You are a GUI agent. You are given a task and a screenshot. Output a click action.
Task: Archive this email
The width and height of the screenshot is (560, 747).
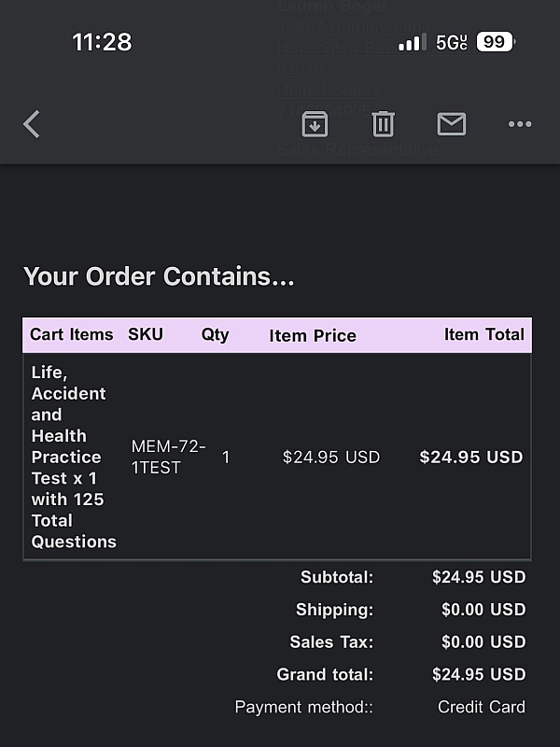point(315,124)
